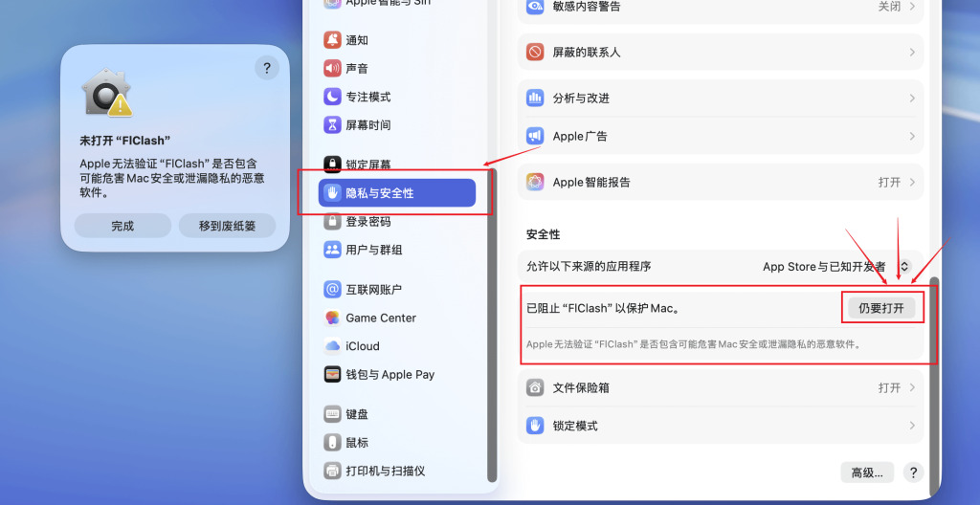Open help with the dialog's question mark button
The height and width of the screenshot is (505, 980).
click(x=267, y=68)
